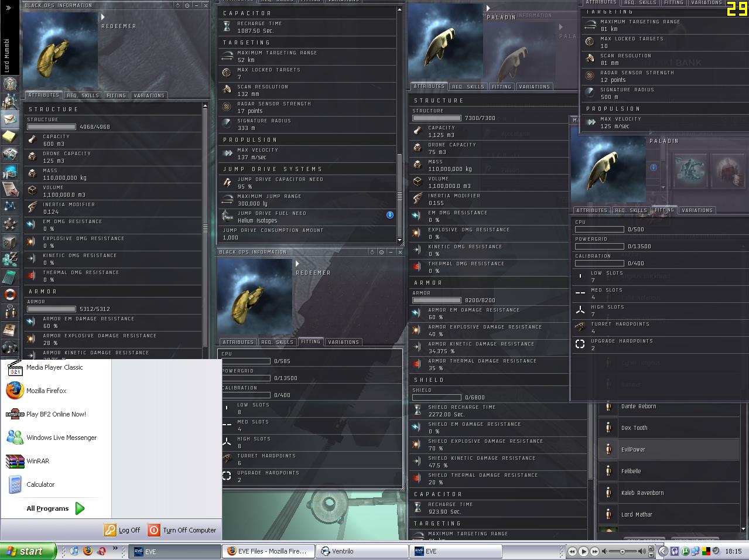Open the help lifebuoy icon in sidebar
The image size is (749, 560).
[9, 294]
